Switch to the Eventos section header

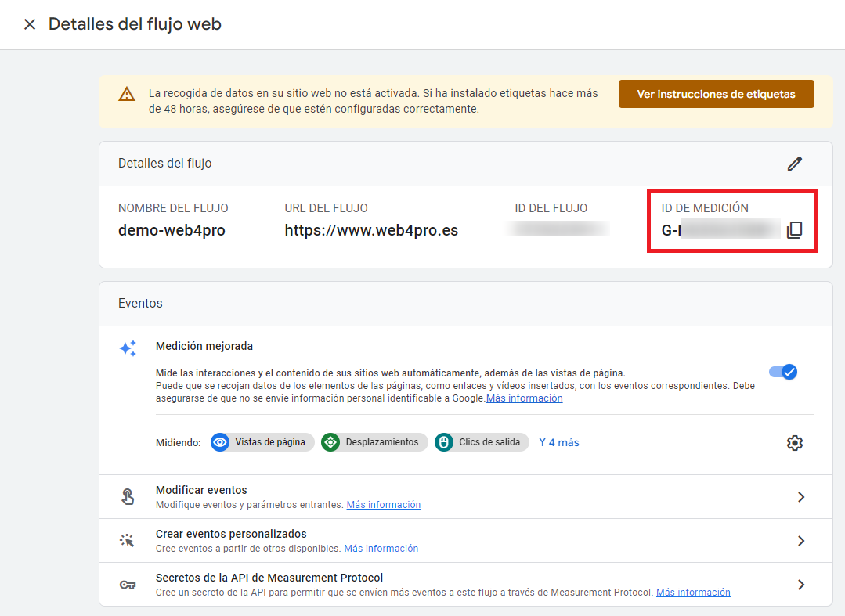[140, 303]
